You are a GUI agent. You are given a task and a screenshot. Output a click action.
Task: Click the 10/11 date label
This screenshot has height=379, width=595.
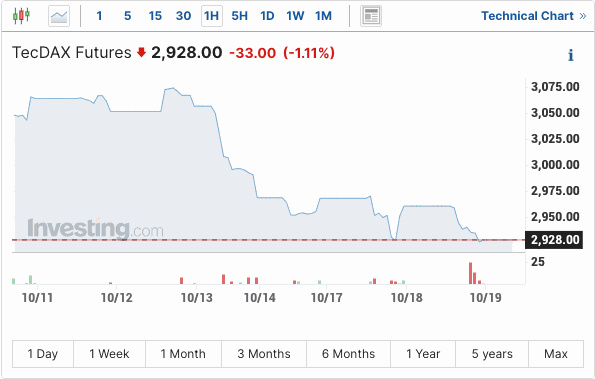point(37,298)
